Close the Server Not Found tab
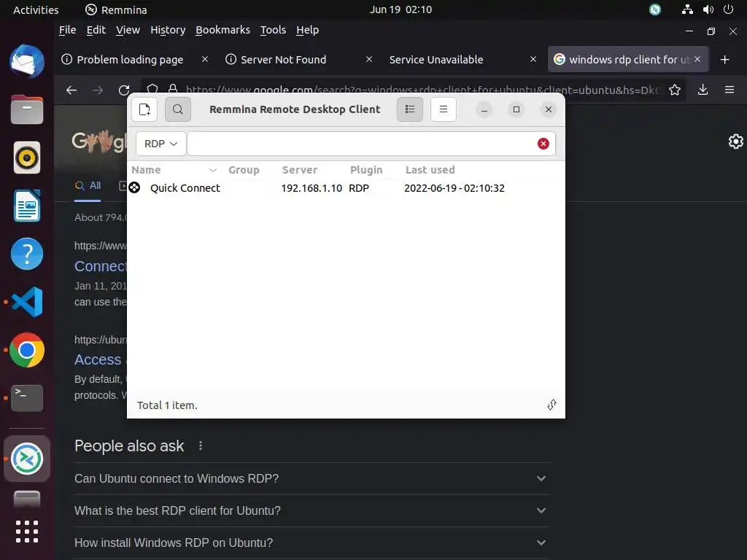 [368, 59]
